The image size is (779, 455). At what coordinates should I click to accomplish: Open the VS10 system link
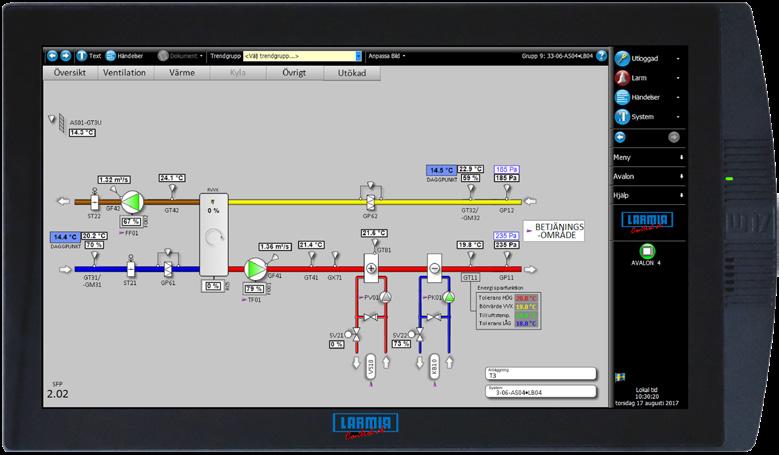click(x=371, y=367)
